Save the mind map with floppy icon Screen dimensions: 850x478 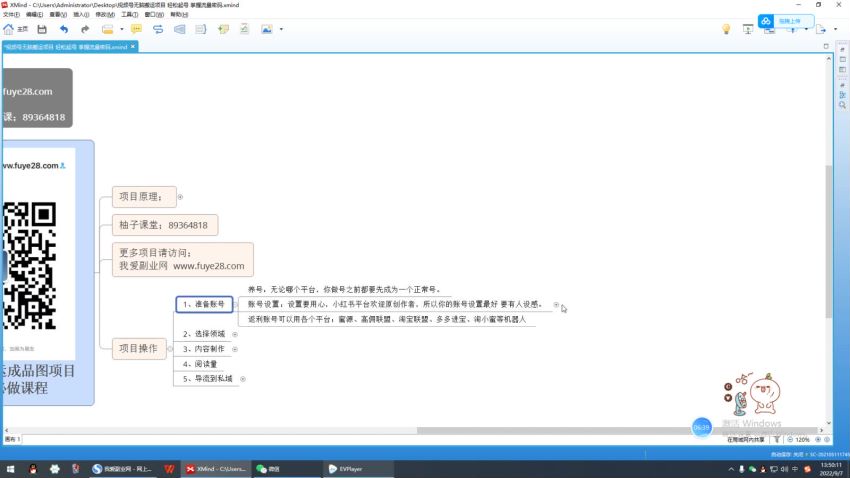pos(42,29)
